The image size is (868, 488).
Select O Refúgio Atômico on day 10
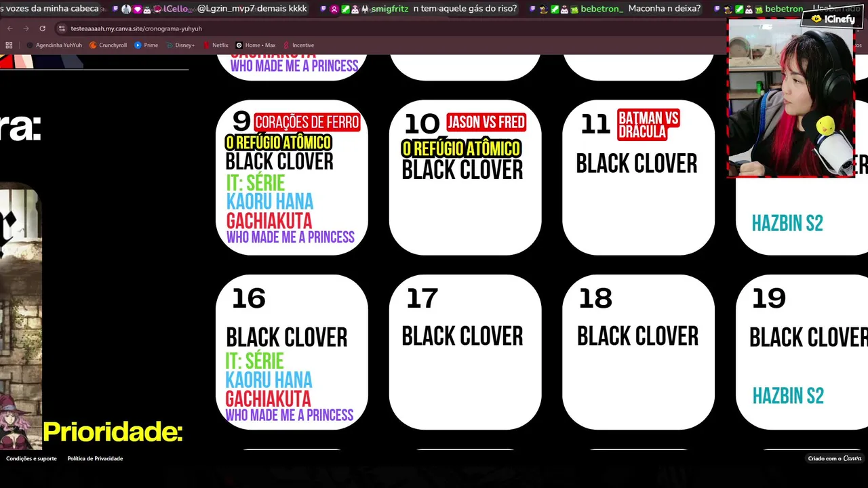[461, 148]
